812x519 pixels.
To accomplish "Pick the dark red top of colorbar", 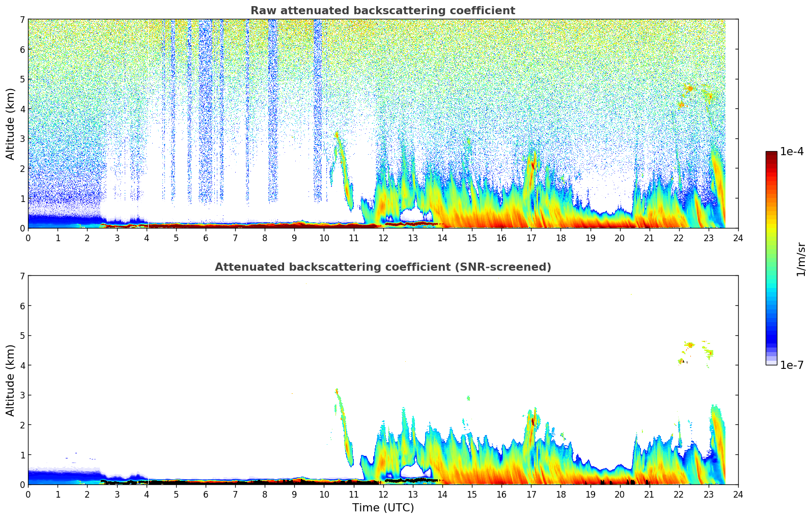I will coord(771,155).
